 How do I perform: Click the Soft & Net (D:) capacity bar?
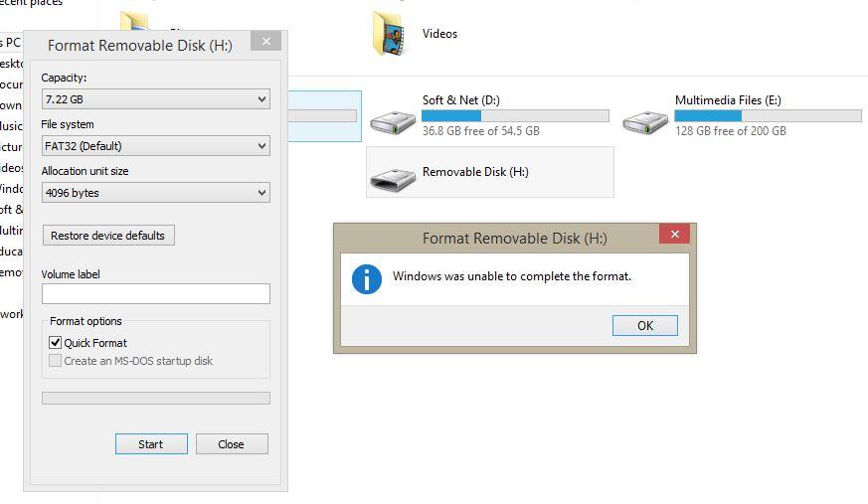(515, 116)
